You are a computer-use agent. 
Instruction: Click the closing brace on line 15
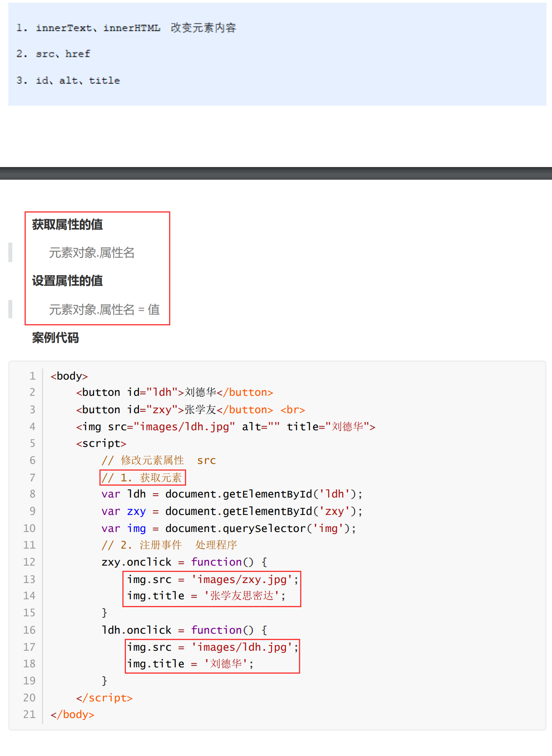105,613
